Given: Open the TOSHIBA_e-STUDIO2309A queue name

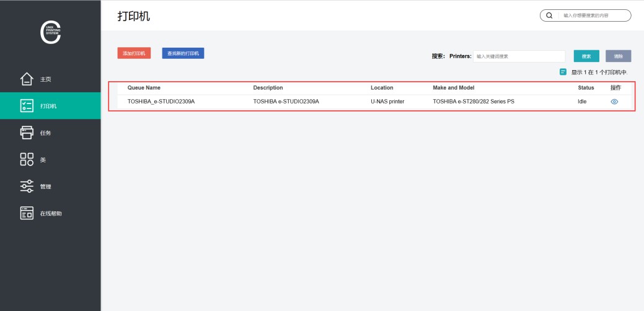Looking at the screenshot, I should pyautogui.click(x=161, y=102).
